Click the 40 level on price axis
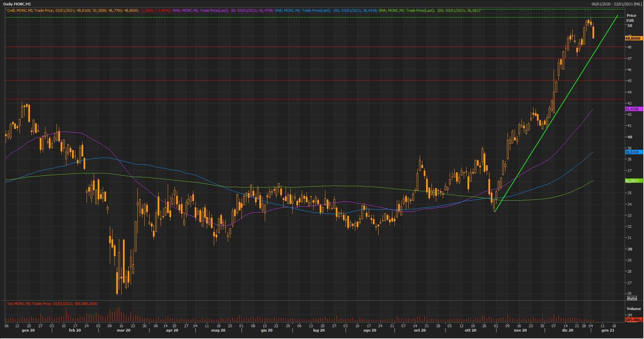 (x=630, y=137)
